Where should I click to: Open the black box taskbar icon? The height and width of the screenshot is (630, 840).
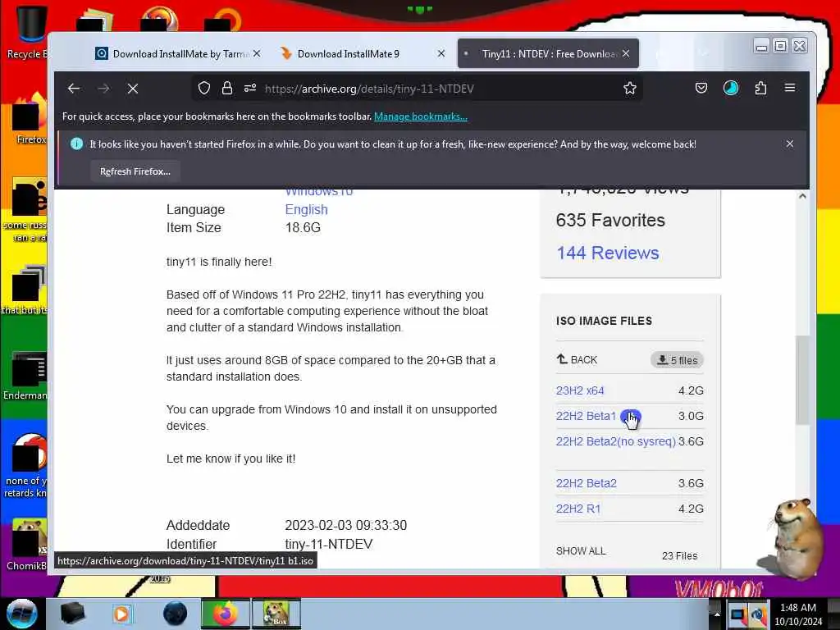pyautogui.click(x=72, y=614)
